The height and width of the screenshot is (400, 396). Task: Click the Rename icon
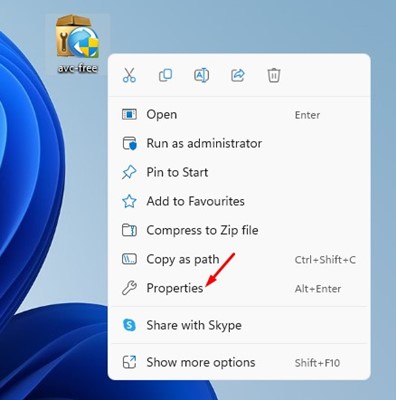201,75
